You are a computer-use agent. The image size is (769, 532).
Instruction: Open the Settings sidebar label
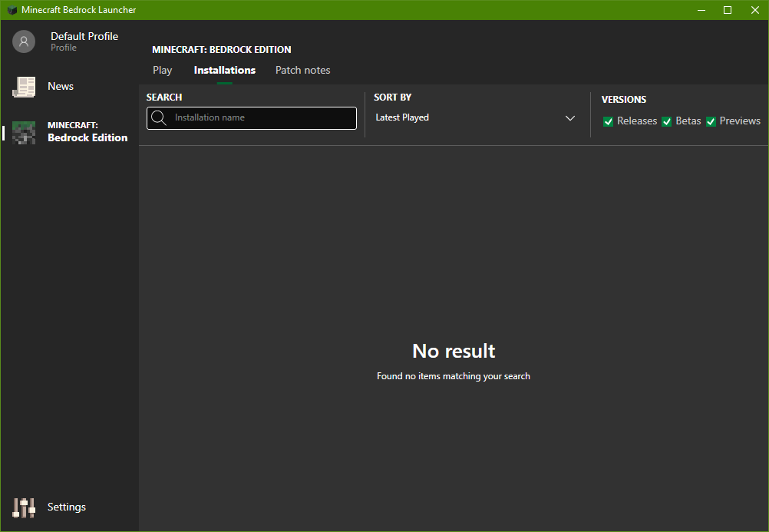click(x=66, y=507)
